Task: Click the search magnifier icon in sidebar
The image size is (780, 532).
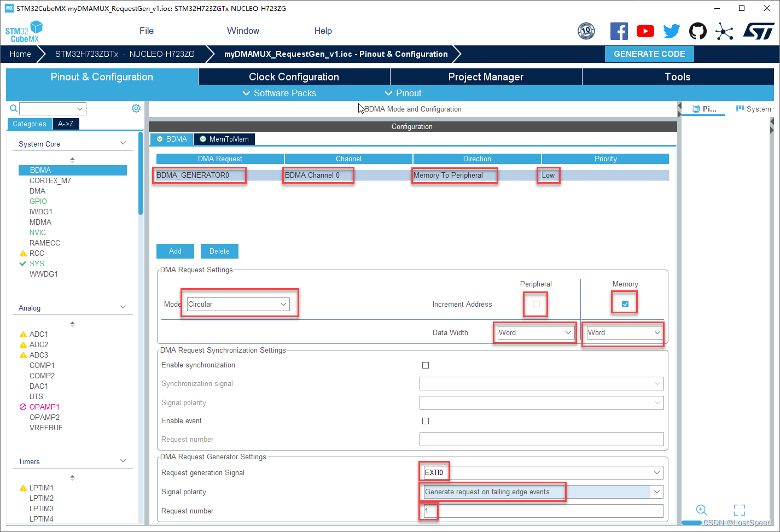Action: point(14,108)
